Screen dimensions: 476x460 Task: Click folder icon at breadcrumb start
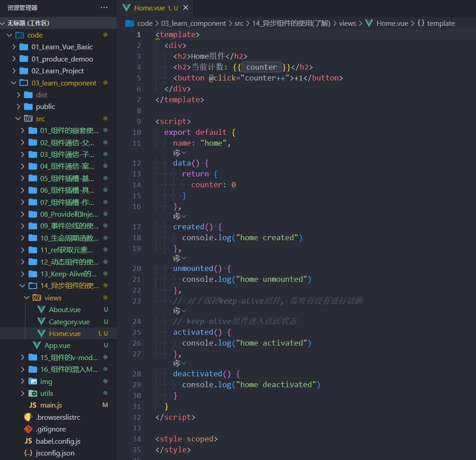click(129, 24)
